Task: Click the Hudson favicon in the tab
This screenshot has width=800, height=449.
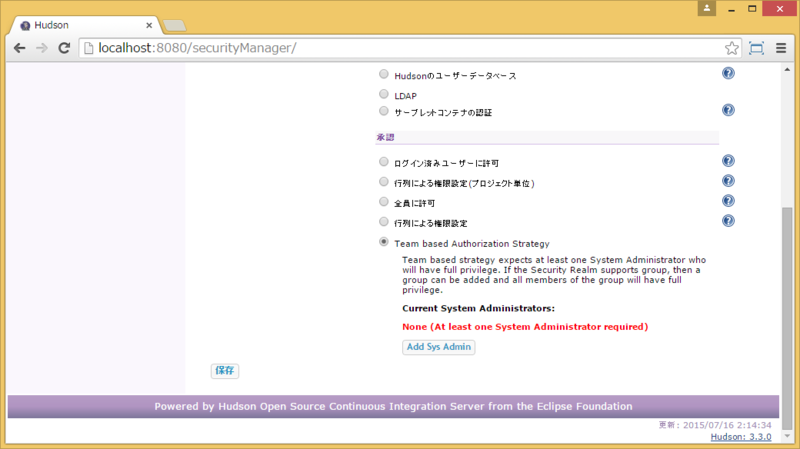Action: [x=25, y=26]
